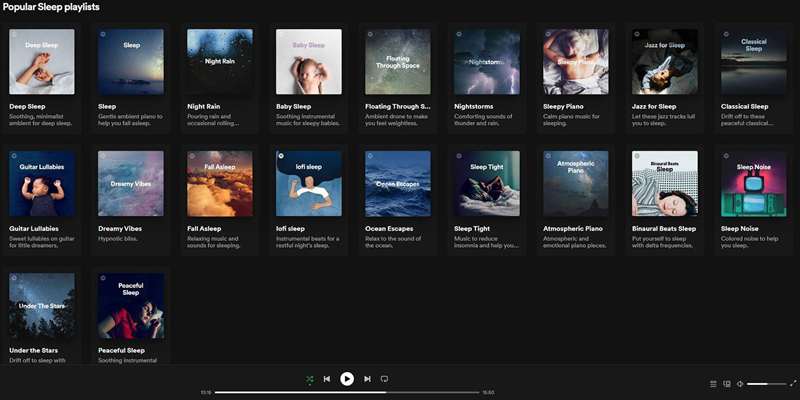The image size is (800, 400).
Task: Open the Sleep Noise playlist cover
Action: (x=754, y=184)
